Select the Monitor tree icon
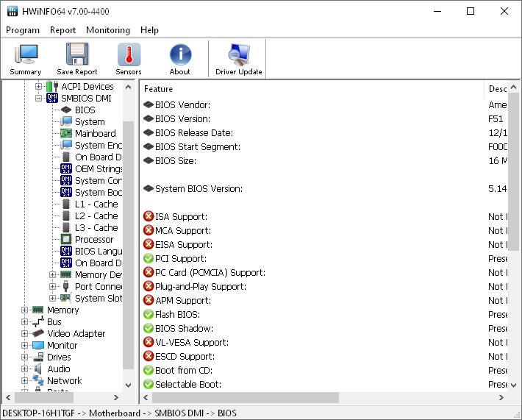Viewport: 522px width, 420px height. coord(38,345)
